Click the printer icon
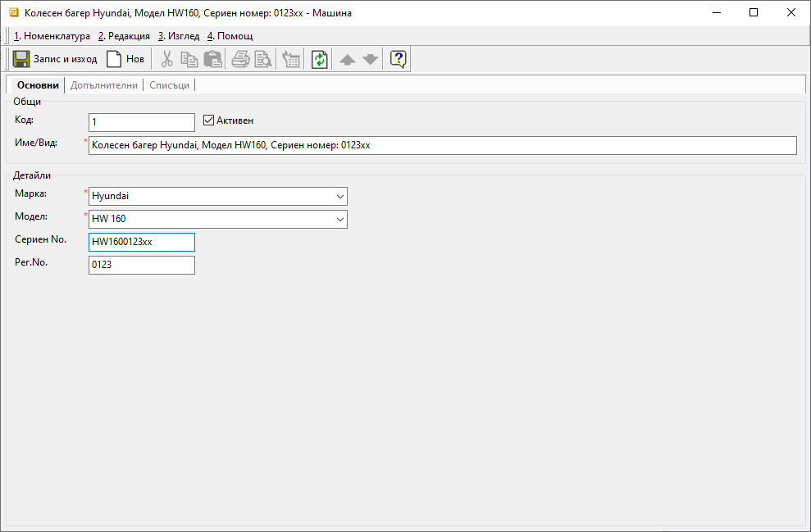This screenshot has width=811, height=532. coord(240,59)
